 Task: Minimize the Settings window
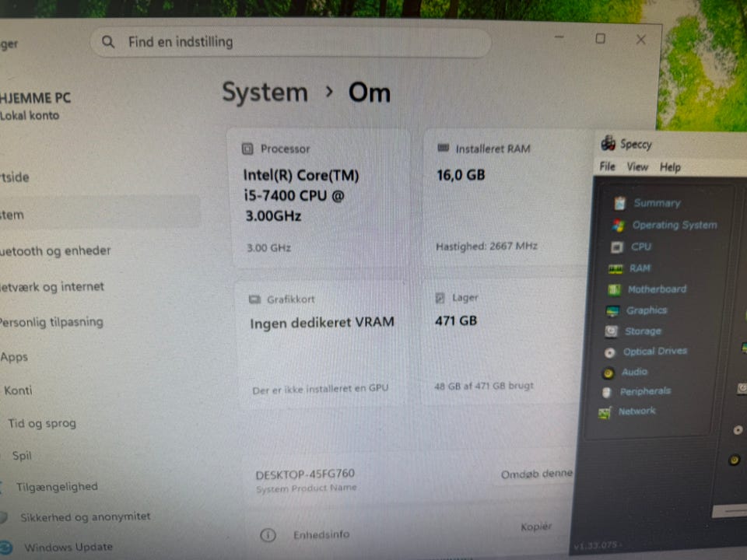coord(559,37)
